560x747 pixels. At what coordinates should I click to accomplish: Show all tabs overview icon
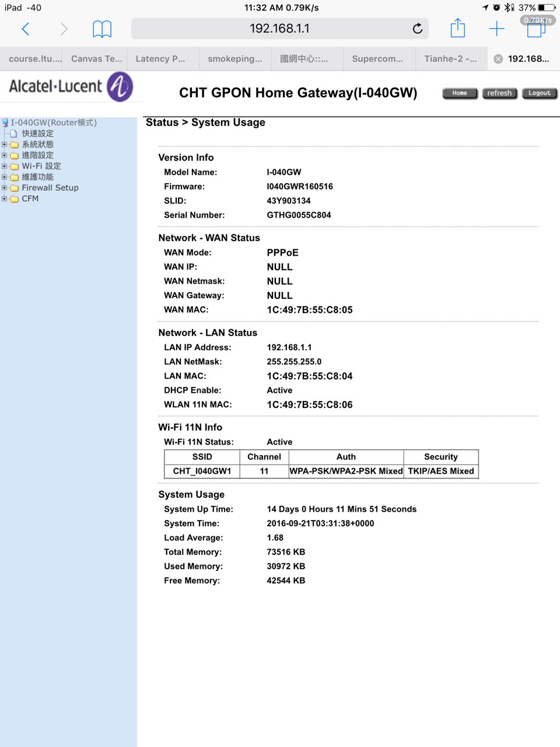535,29
